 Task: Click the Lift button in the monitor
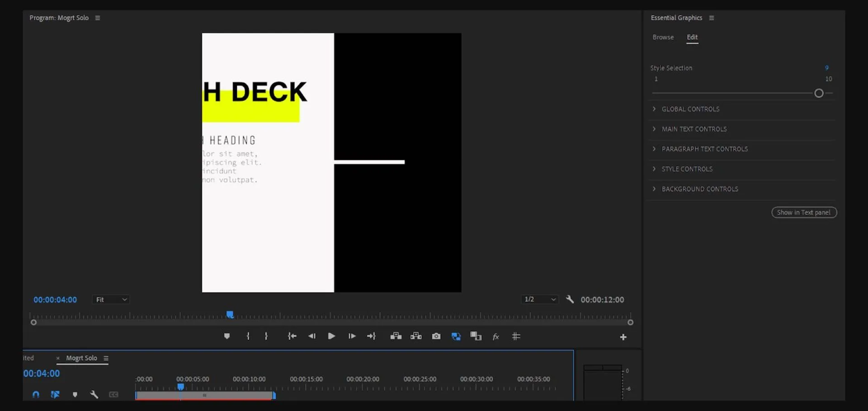pos(396,336)
